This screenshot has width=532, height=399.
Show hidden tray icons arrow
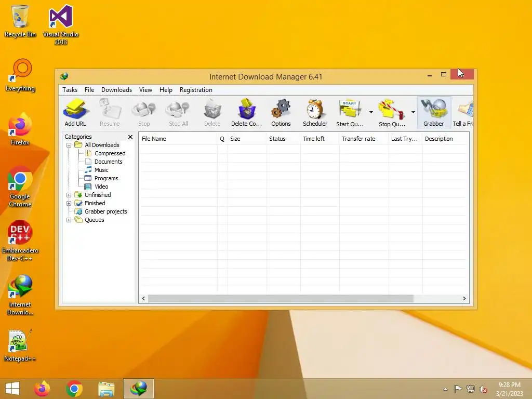pos(445,389)
